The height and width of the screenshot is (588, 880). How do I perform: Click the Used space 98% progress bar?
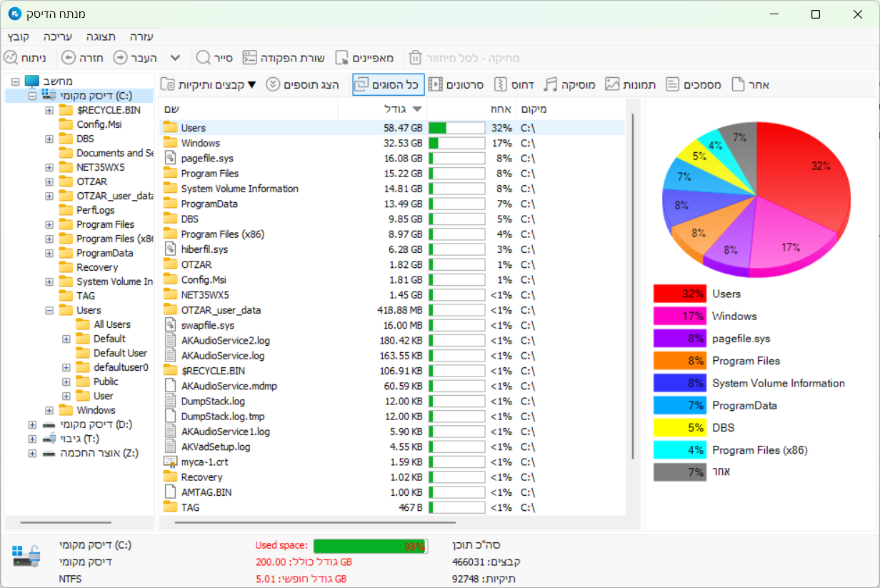click(371, 547)
